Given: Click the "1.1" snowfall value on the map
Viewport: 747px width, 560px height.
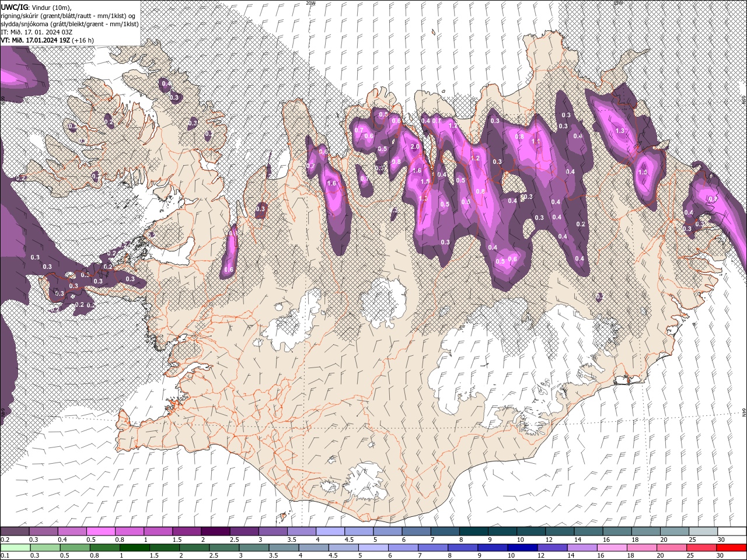Looking at the screenshot, I should [536, 141].
